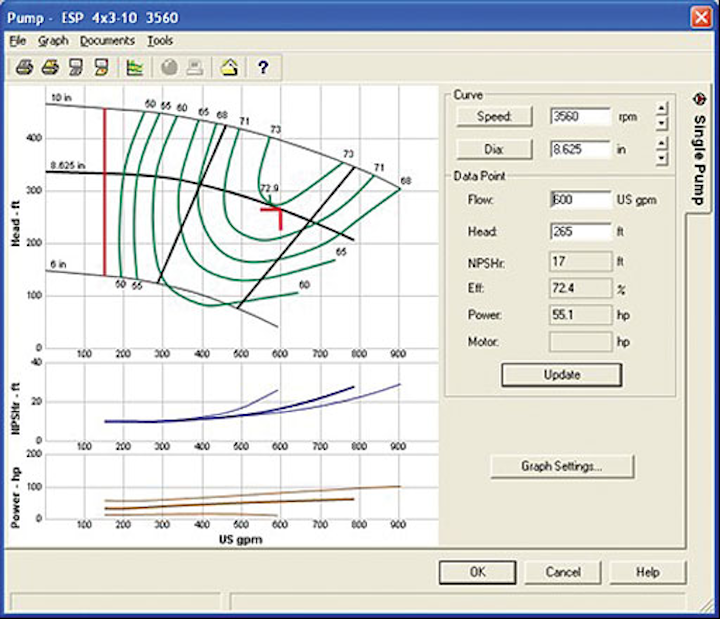This screenshot has width=720, height=619.
Task: Click the grayed computer toolbar icon
Action: 195,68
